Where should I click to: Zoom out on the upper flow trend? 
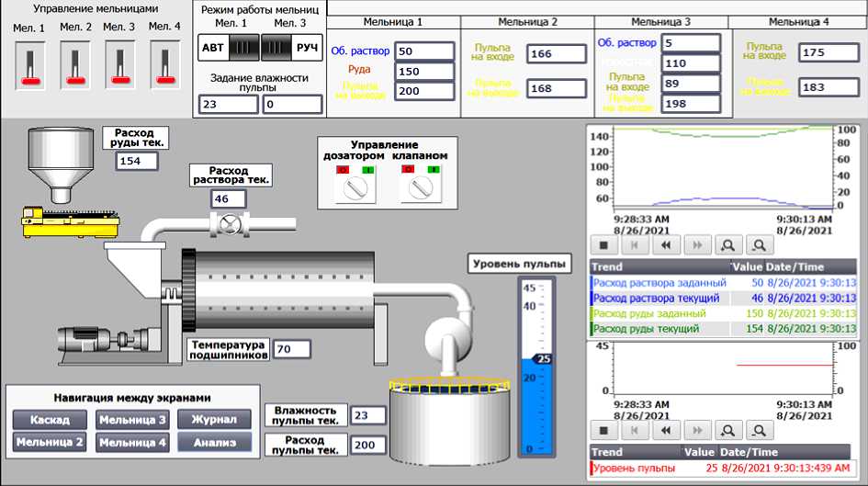759,244
